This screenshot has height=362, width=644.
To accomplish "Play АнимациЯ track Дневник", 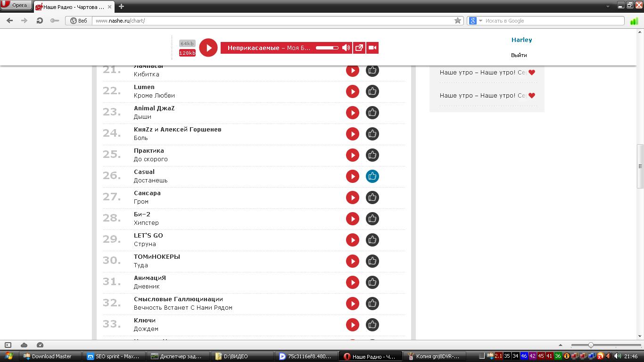I will 353,282.
